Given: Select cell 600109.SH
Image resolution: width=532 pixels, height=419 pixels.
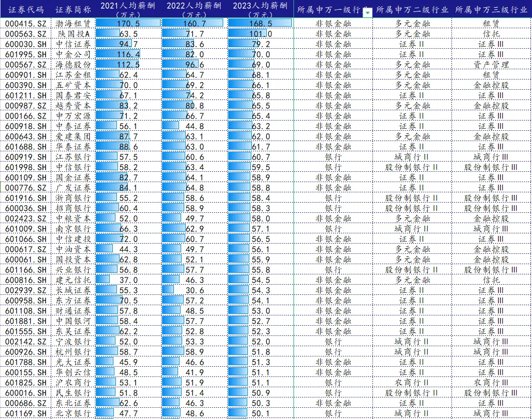Looking at the screenshot, I should point(26,177).
